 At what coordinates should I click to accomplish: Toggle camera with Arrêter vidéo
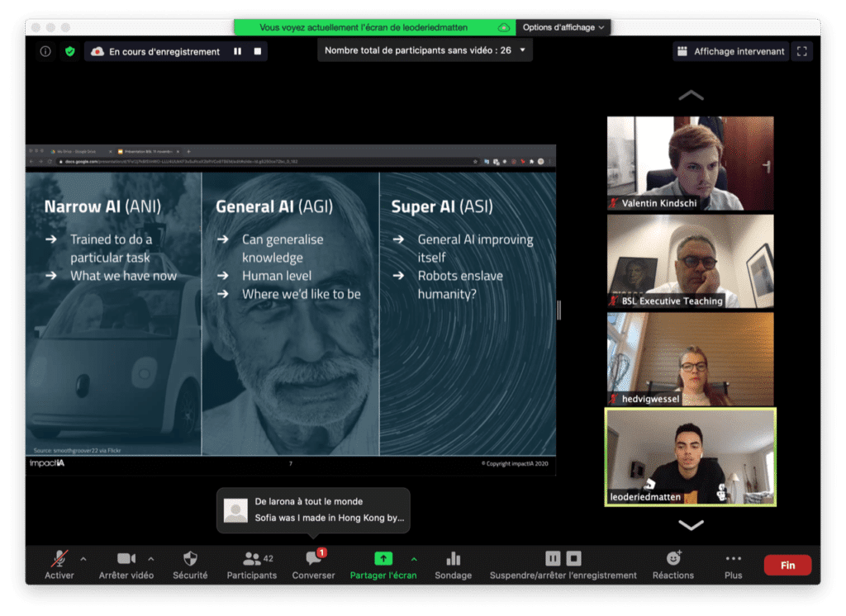[x=126, y=565]
